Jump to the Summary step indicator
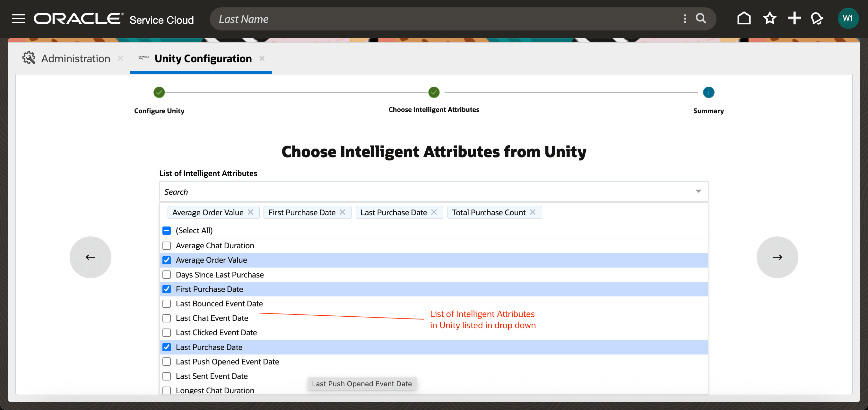Viewport: 868px width, 410px height. coord(708,93)
